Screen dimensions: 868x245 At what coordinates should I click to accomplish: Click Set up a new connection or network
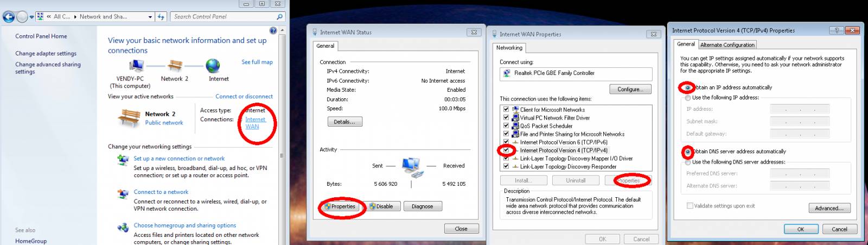click(179, 159)
